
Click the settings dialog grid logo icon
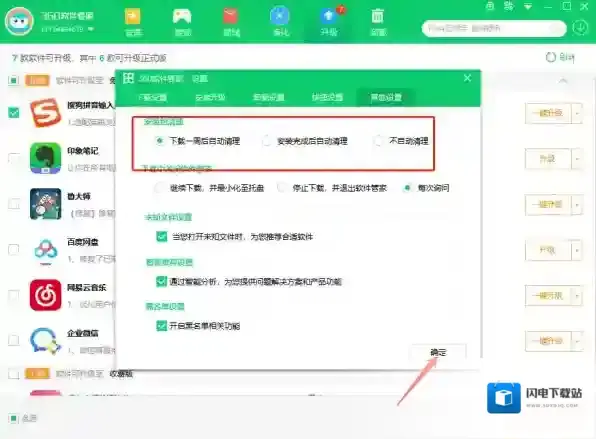coord(128,78)
